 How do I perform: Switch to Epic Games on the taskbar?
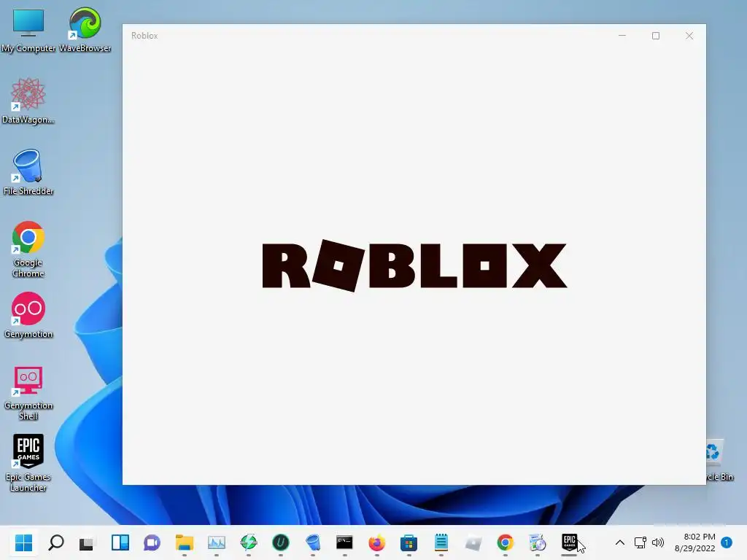pyautogui.click(x=569, y=542)
